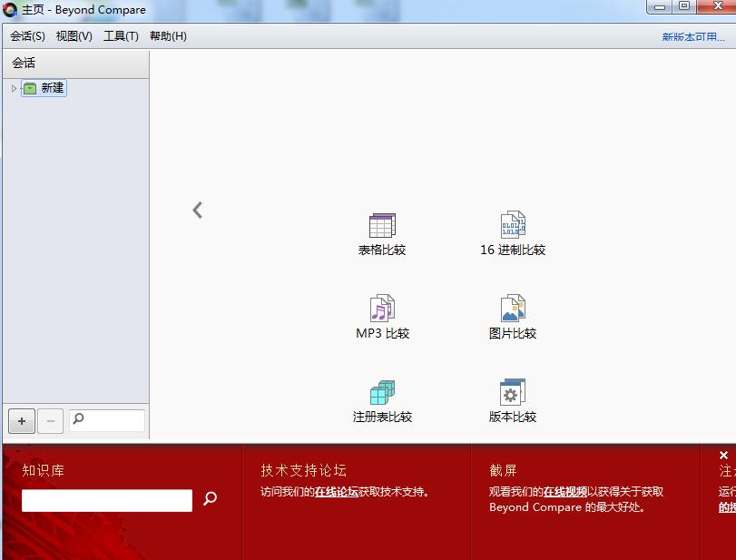This screenshot has width=736, height=560.
Task: Click the 会话 panel header
Action: [76, 64]
